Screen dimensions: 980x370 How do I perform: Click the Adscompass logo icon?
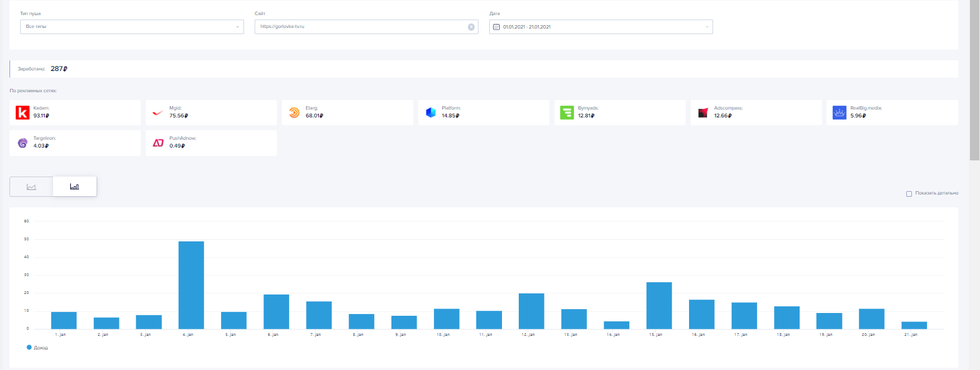(703, 113)
